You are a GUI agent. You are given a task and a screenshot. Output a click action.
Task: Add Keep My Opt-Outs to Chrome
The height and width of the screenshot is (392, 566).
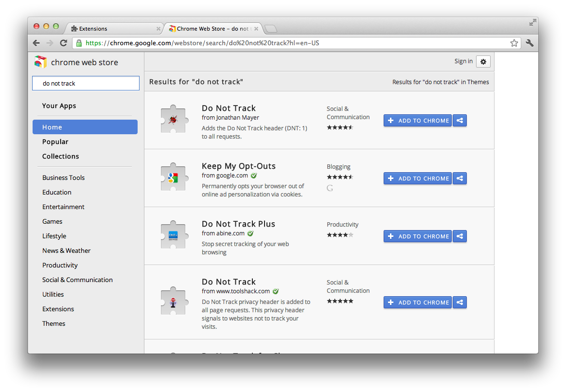[x=418, y=178]
